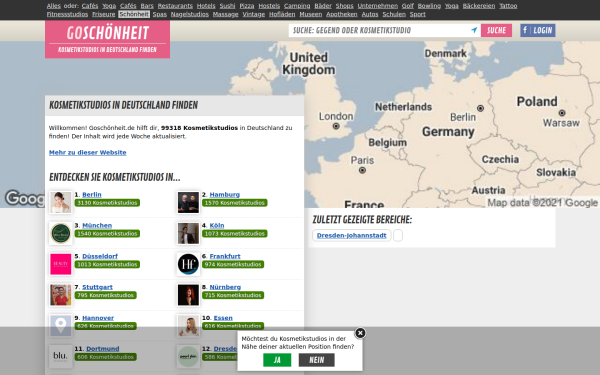Go to the Bäckereien category
This screenshot has width=600, height=375.
point(479,6)
